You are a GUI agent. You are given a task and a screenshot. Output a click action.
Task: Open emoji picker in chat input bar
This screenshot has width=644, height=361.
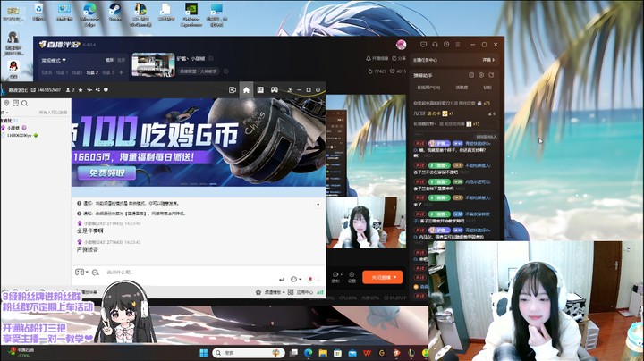pos(96,273)
